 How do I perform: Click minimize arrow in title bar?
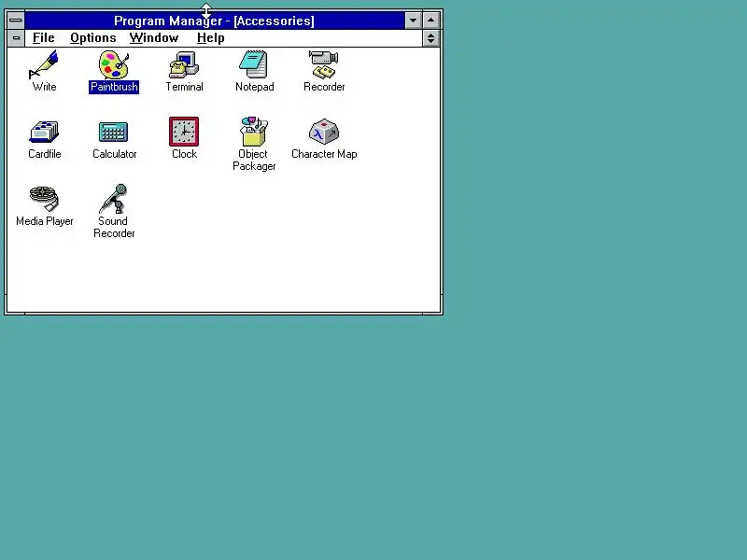413,21
